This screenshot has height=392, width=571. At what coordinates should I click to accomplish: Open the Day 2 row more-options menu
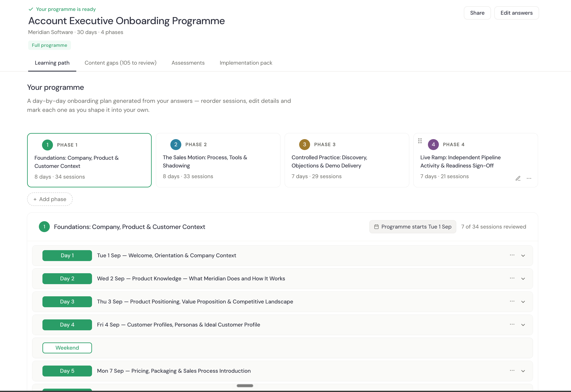tap(512, 278)
